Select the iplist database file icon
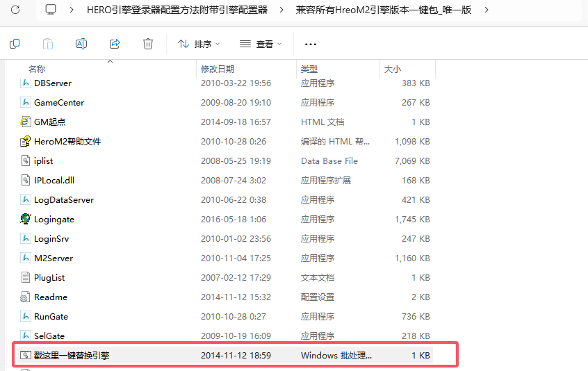The image size is (588, 371). pyautogui.click(x=25, y=160)
